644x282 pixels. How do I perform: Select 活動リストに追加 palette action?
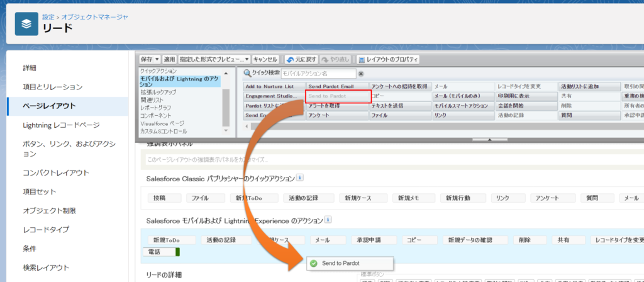(589, 87)
